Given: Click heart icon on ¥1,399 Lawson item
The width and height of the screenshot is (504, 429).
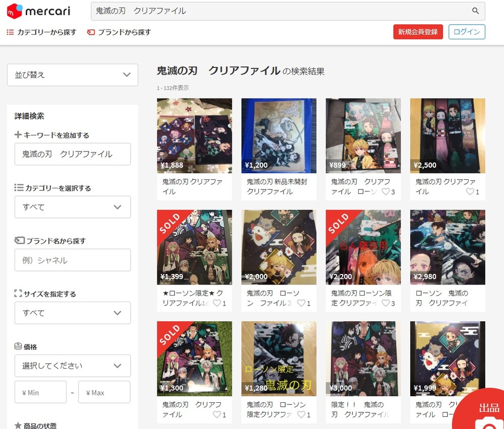Looking at the screenshot, I should click(x=217, y=303).
